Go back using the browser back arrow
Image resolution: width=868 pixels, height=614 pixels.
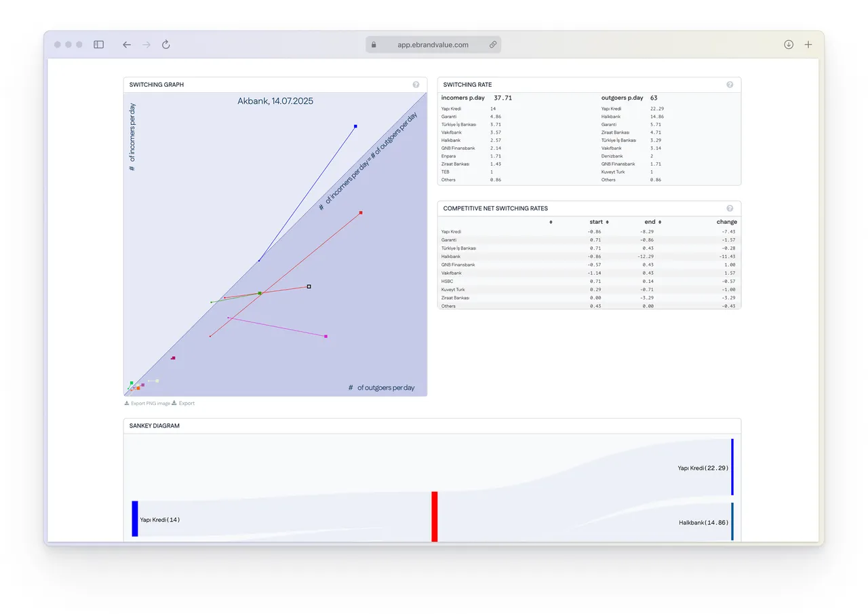127,45
